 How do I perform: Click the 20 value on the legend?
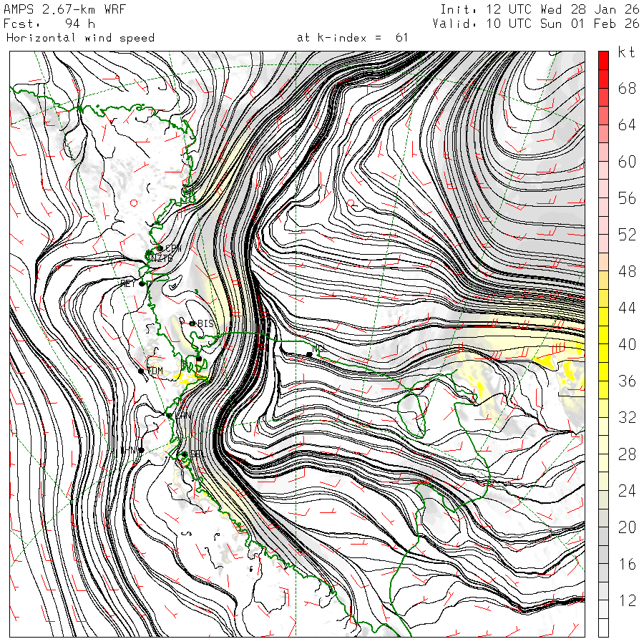pos(627,527)
